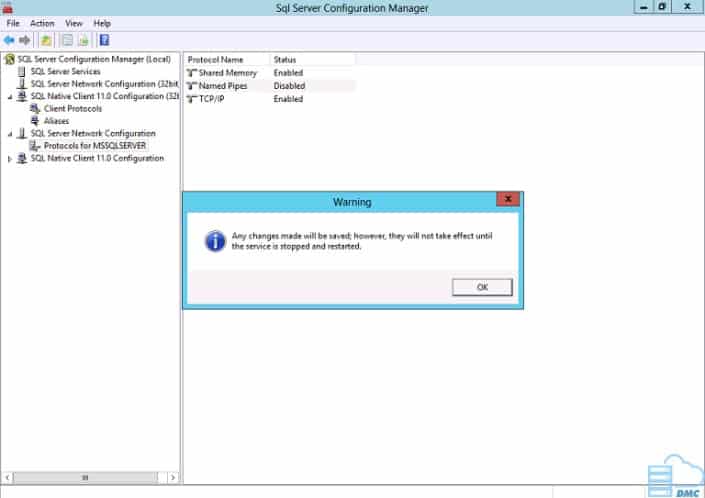Screen dimensions: 705x498
Task: Click the Forward arrow toolbar icon
Action: point(25,40)
